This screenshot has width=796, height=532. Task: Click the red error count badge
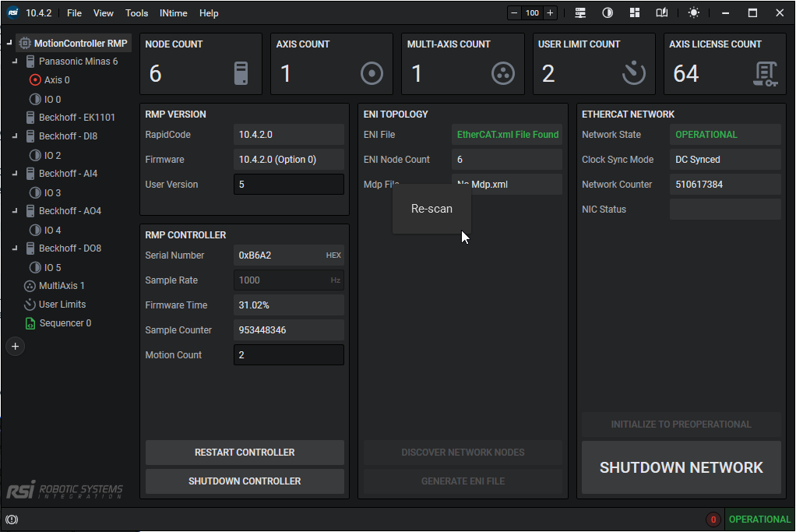[713, 520]
